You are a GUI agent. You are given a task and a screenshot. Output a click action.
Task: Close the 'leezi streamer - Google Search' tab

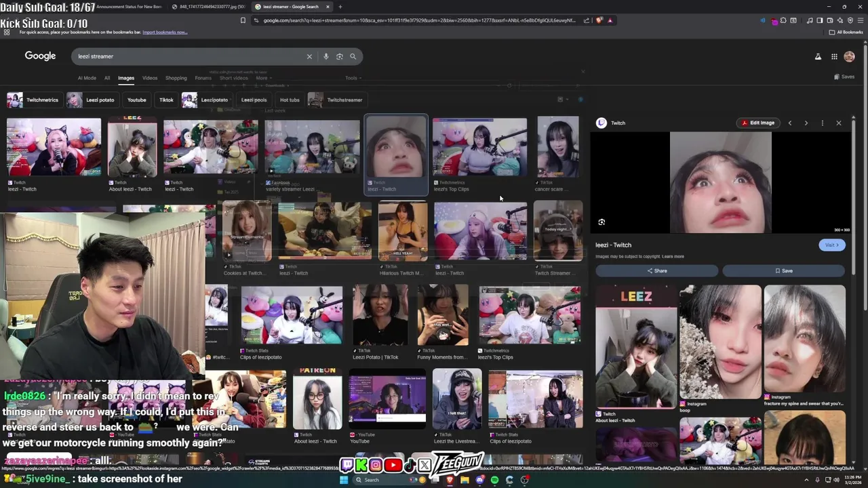pyautogui.click(x=328, y=7)
